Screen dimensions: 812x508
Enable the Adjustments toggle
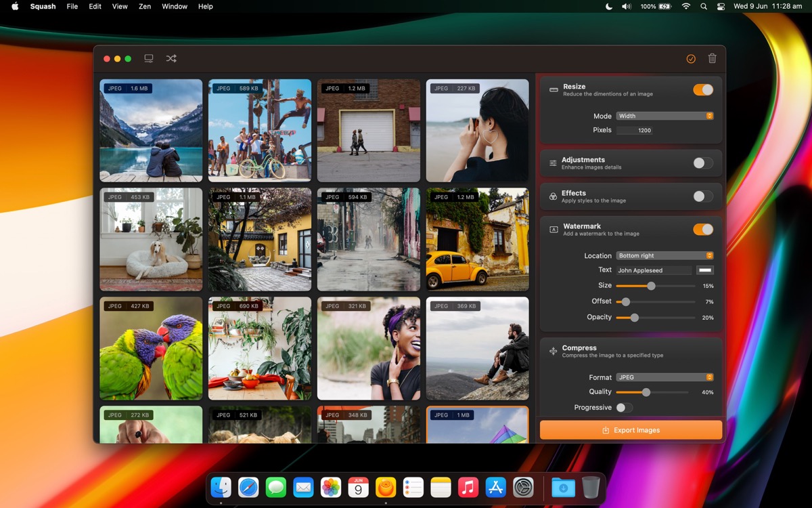[x=702, y=163]
